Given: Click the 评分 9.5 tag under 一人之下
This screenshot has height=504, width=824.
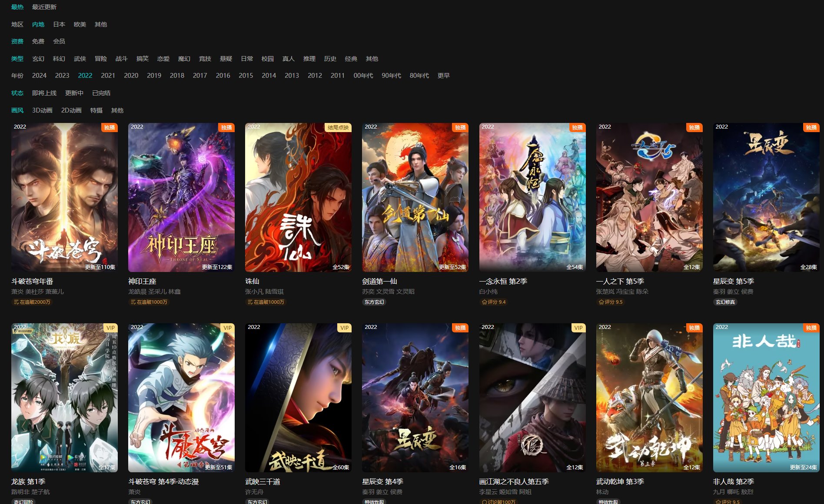Looking at the screenshot, I should point(611,302).
